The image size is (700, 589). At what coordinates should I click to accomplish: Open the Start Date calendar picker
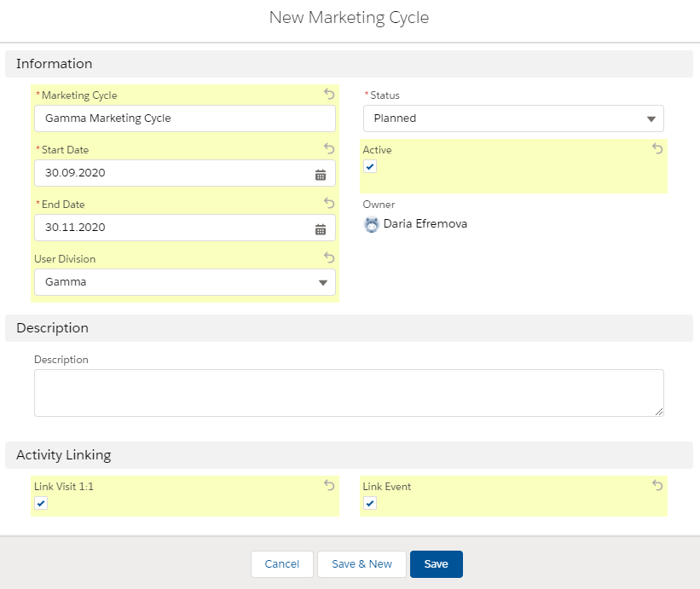tap(321, 173)
